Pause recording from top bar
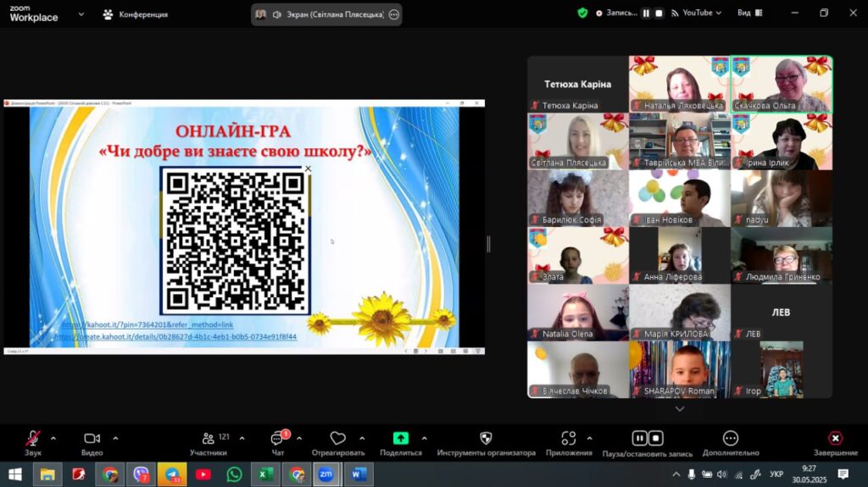Screen dimensions: 868x487 tap(646, 14)
